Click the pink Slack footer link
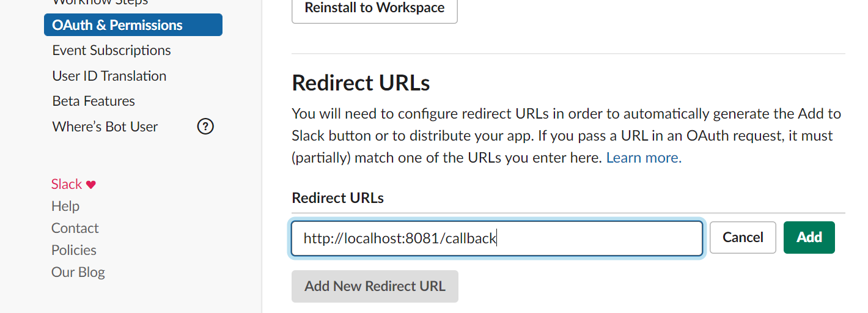The image size is (868, 313). pyautogui.click(x=67, y=184)
